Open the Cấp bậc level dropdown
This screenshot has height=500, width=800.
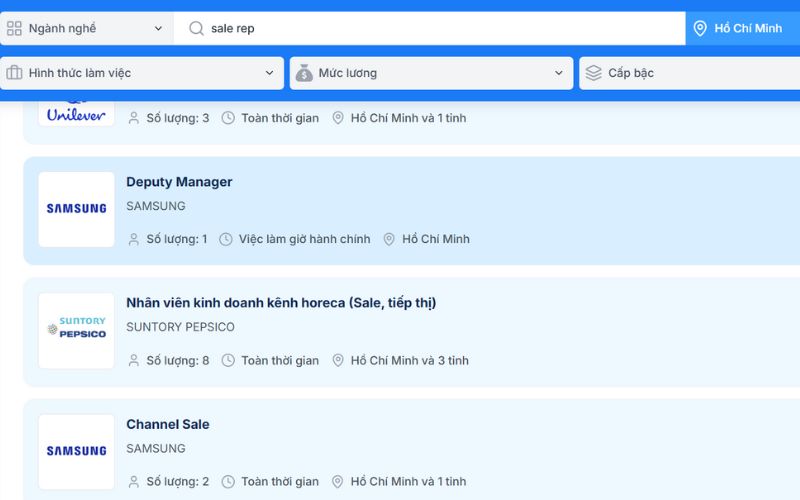coord(689,73)
